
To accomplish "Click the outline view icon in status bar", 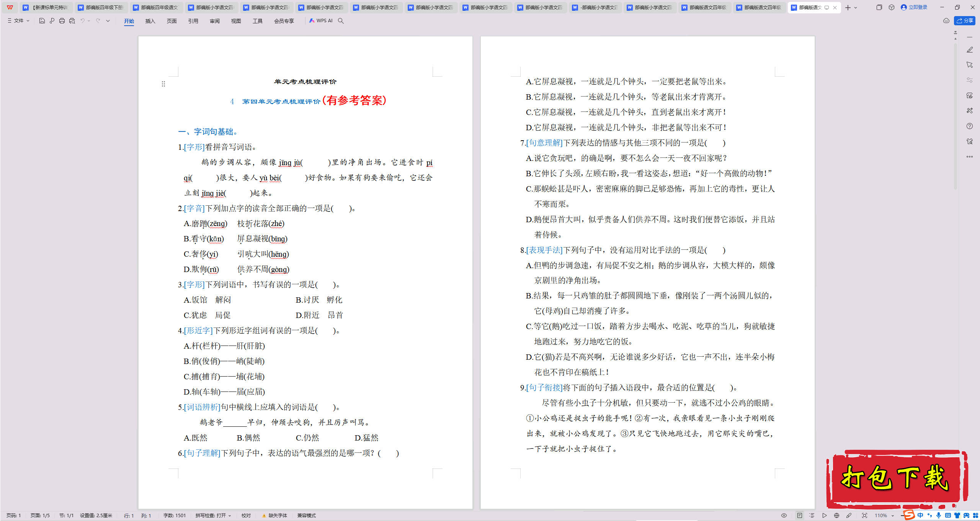I will (812, 515).
